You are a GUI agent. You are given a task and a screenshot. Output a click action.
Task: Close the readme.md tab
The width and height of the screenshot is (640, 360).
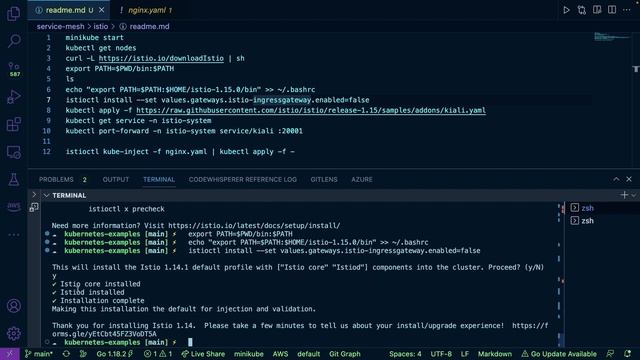click(102, 10)
